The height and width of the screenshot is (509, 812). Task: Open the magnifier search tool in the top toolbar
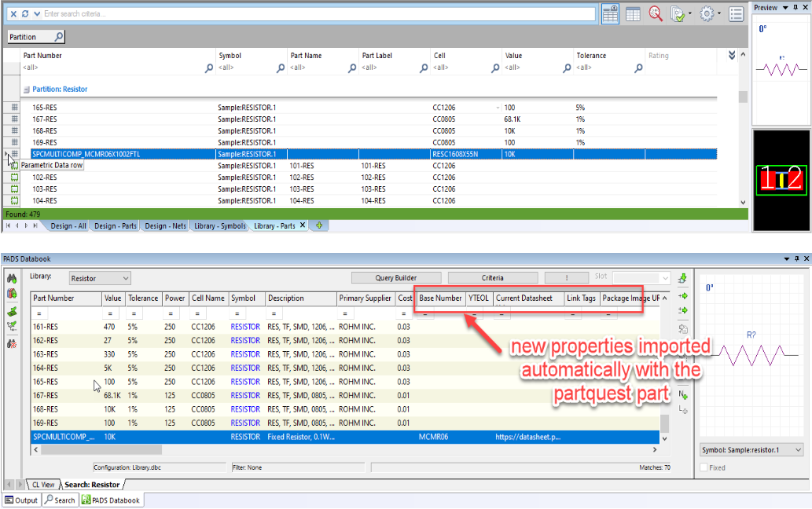pyautogui.click(x=656, y=13)
